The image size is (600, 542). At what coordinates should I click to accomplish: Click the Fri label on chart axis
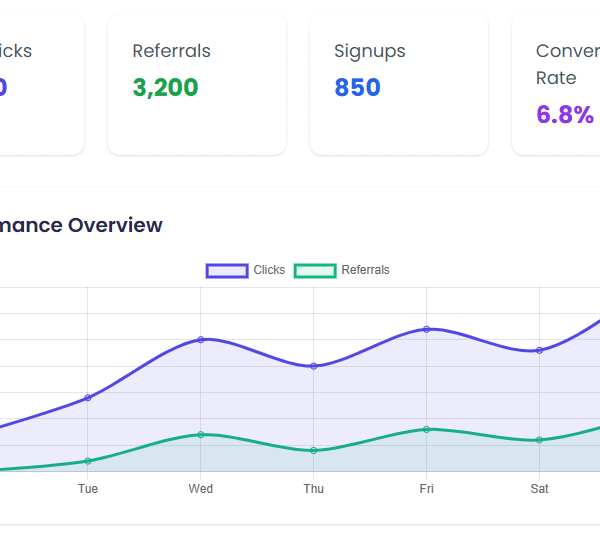point(427,489)
